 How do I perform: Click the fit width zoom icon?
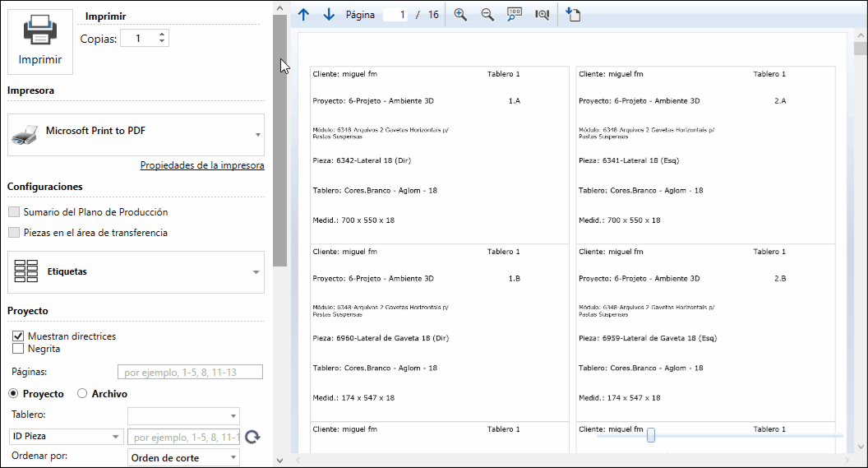(542, 15)
